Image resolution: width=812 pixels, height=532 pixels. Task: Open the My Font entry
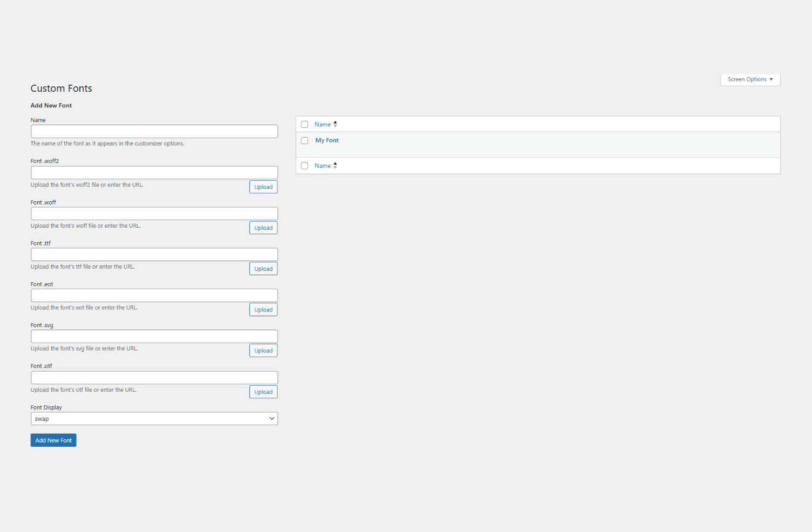click(x=327, y=140)
